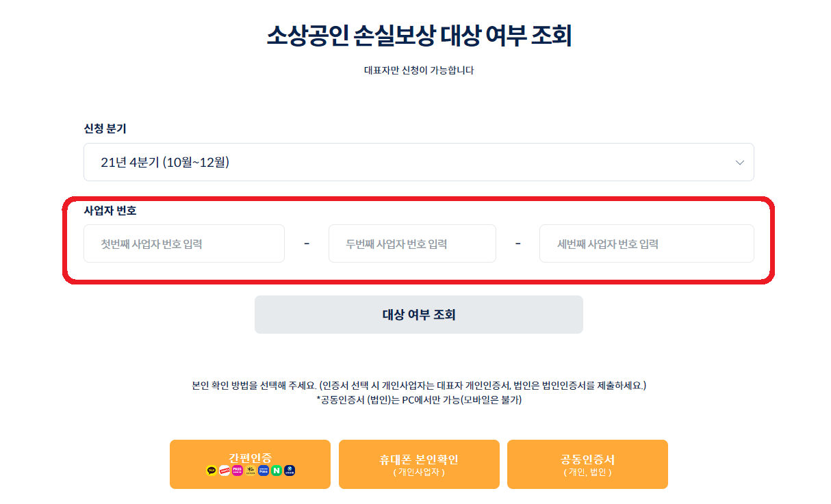Click the first business number input field
The width and height of the screenshot is (831, 504).
(x=183, y=243)
